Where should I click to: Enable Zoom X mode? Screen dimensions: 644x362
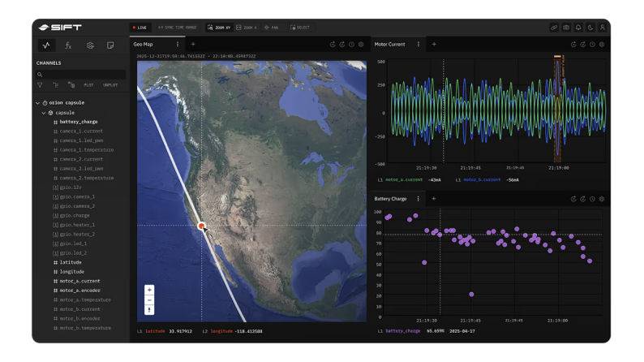[x=247, y=28]
